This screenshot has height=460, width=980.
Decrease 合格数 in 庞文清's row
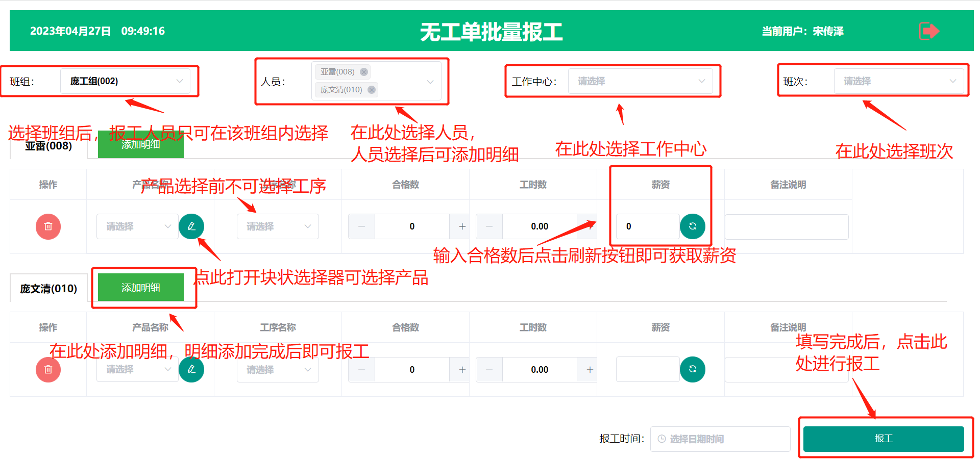point(362,369)
